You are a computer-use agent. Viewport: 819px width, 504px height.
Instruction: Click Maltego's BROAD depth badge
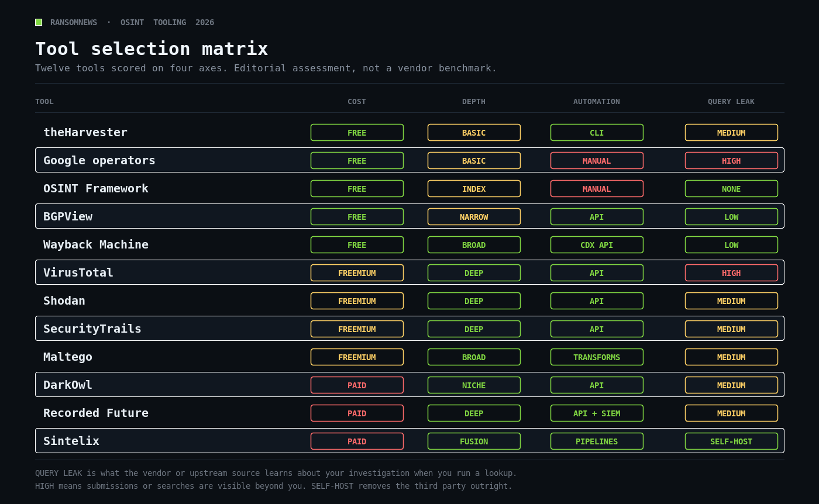tap(474, 357)
